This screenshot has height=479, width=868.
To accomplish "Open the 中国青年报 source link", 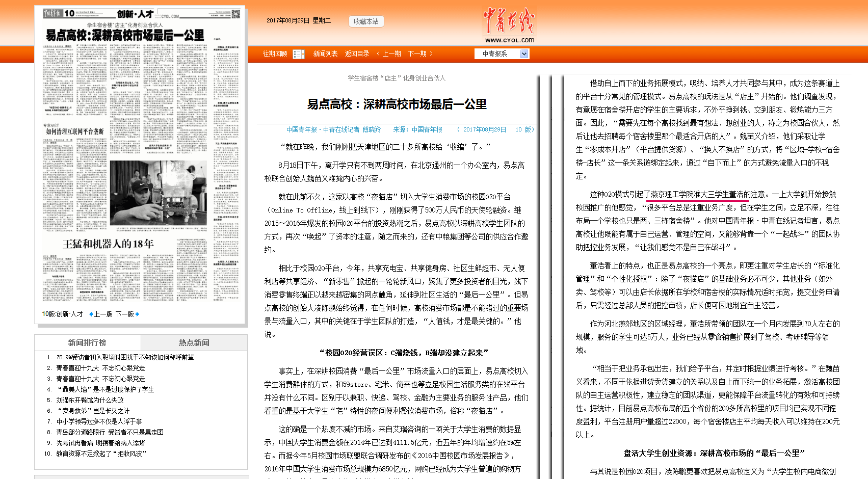I will pos(427,129).
